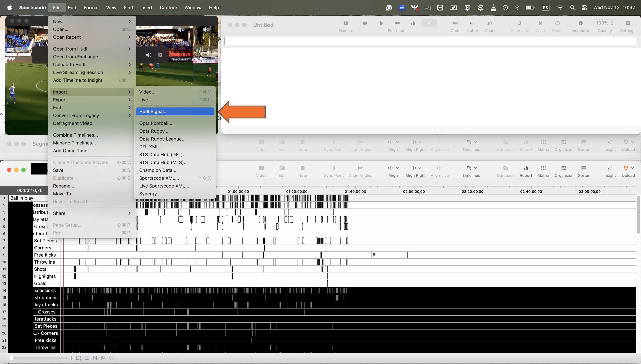Select Defragment Video in File menu
641x364 pixels.
tap(92, 123)
